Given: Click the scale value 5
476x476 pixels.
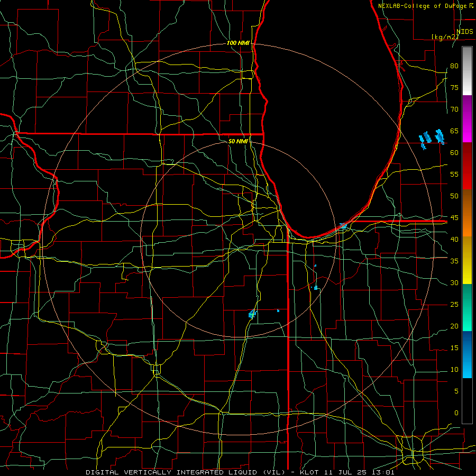Looking at the screenshot, I should (456, 391).
